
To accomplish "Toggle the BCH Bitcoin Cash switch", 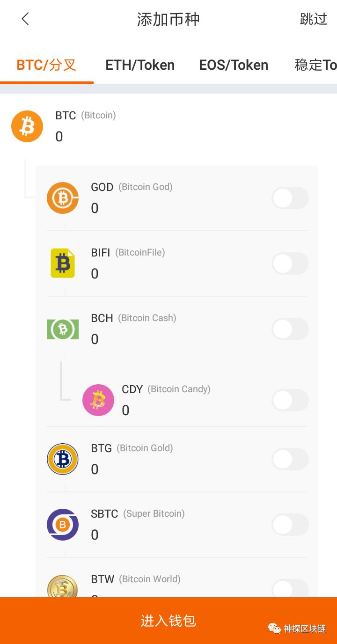I will pos(290,329).
